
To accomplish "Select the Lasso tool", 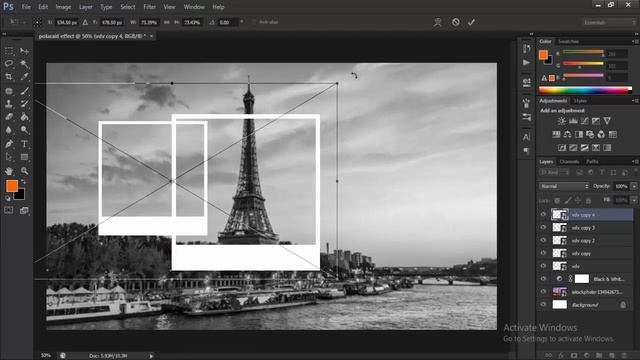I will point(9,64).
